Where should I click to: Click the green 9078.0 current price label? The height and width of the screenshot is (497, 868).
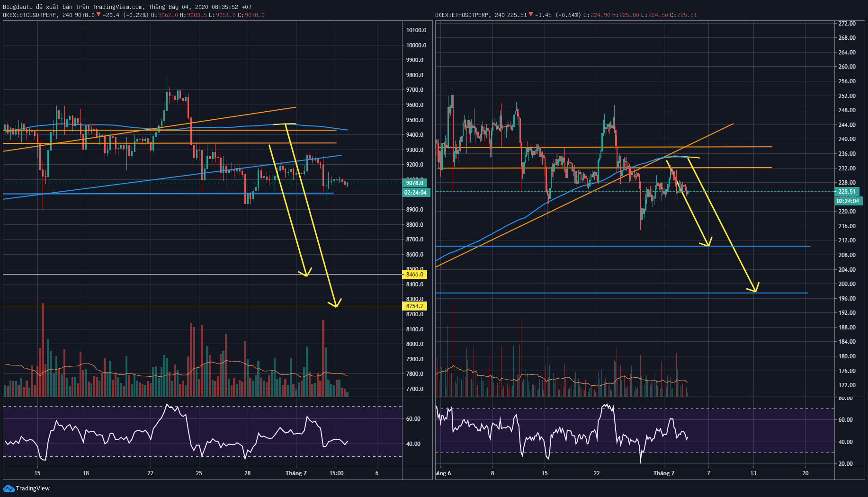click(415, 183)
